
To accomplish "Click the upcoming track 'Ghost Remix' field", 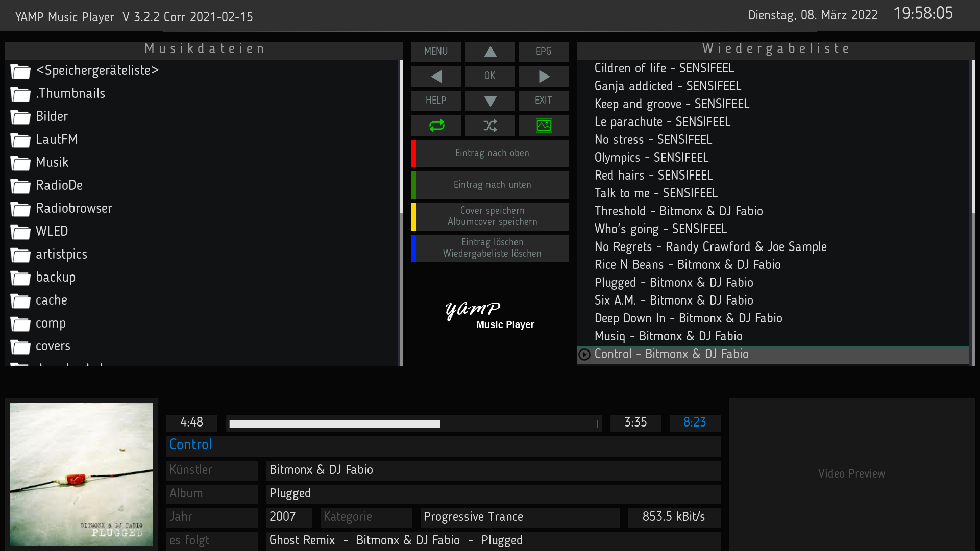I will click(494, 541).
